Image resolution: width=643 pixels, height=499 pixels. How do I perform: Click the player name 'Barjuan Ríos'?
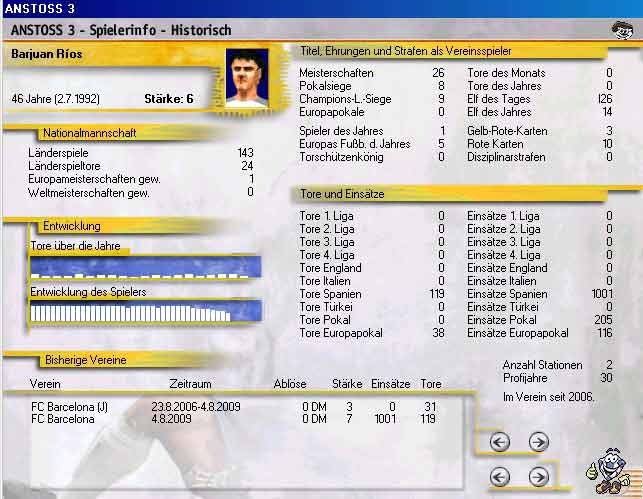click(x=47, y=54)
